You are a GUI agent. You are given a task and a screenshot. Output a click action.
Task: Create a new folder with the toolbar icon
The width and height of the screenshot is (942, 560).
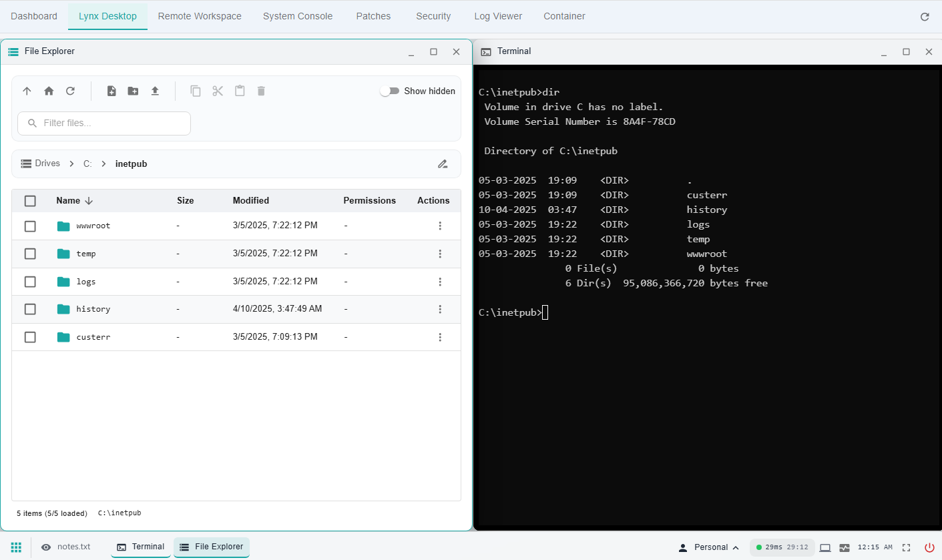coord(133,91)
